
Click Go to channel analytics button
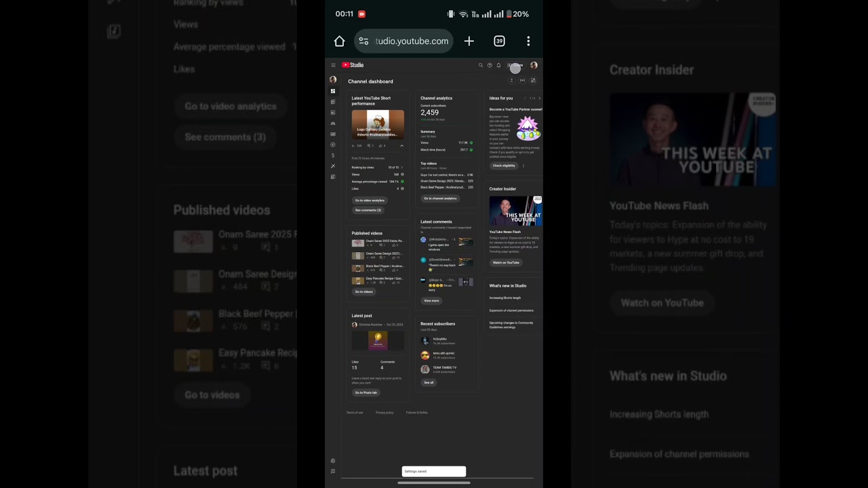tap(440, 199)
